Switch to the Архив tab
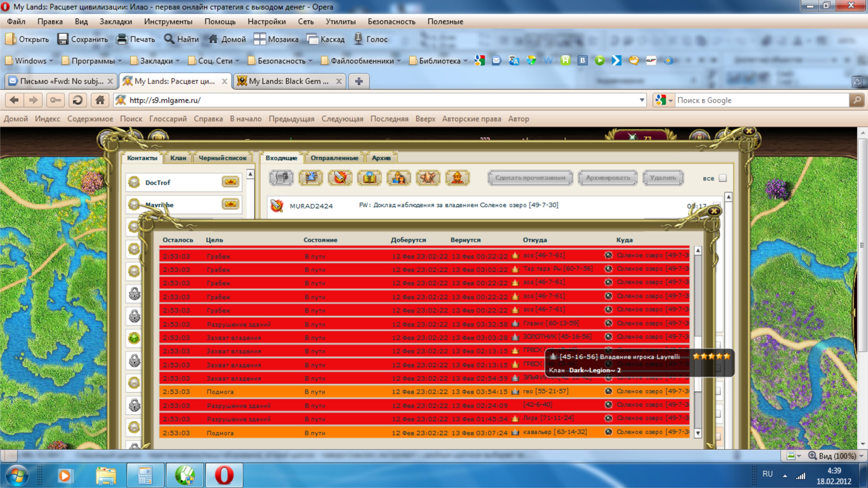Screen dimensions: 868x488 click(x=381, y=158)
